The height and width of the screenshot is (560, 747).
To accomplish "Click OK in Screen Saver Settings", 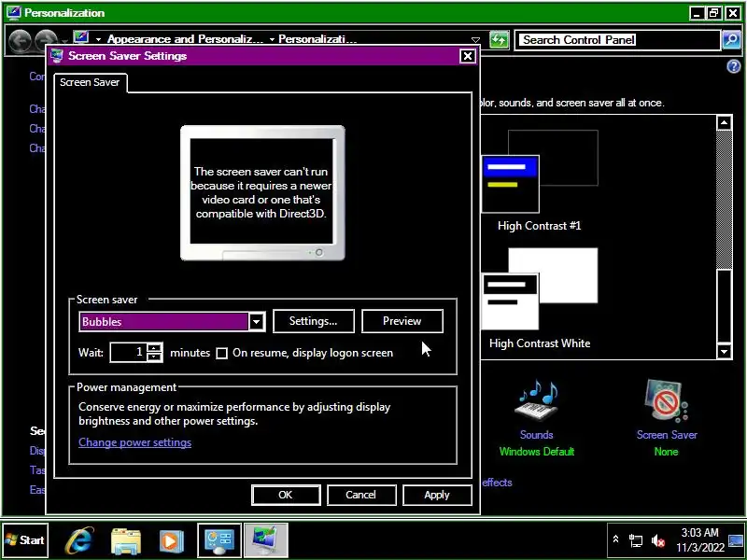I will (286, 495).
